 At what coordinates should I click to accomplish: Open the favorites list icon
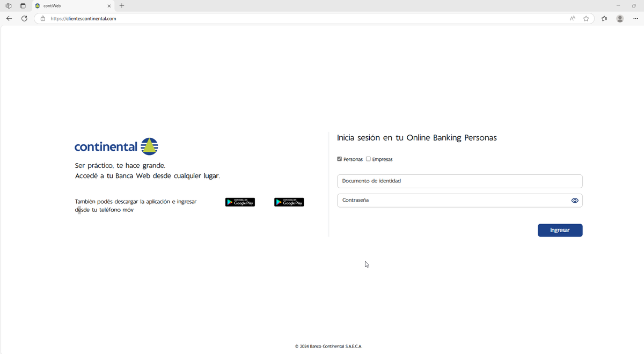point(604,18)
